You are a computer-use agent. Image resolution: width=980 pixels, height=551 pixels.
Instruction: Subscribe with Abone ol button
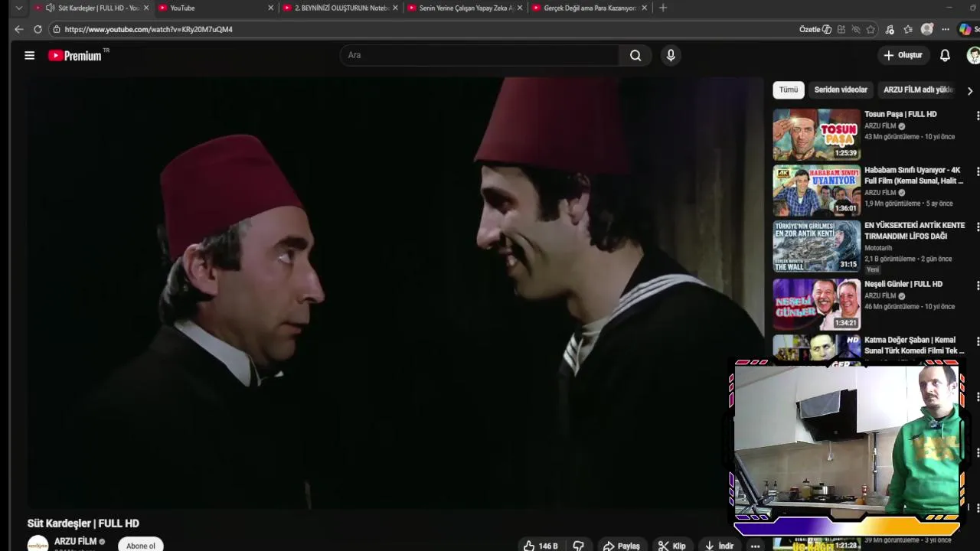[141, 545]
